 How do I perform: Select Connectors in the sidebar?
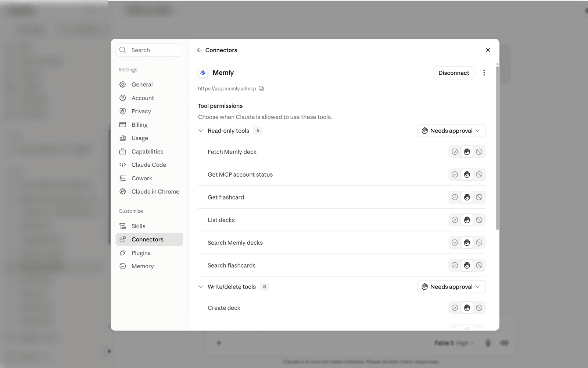(x=149, y=239)
